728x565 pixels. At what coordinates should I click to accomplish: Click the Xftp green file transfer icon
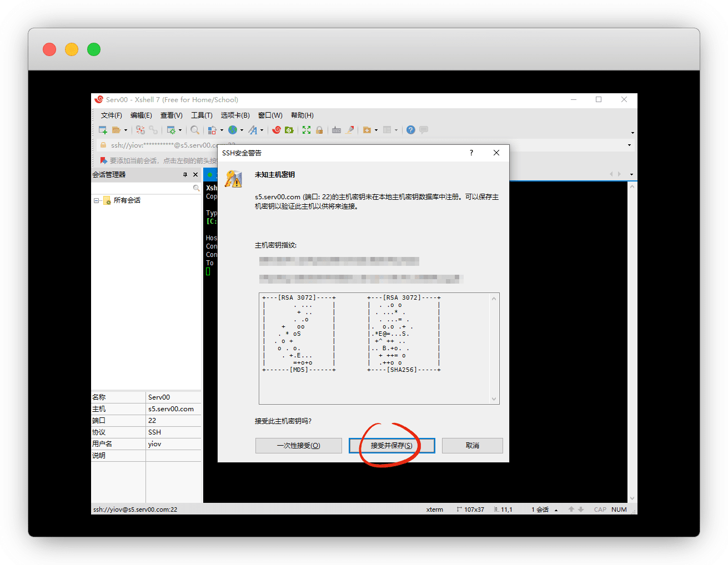pos(289,130)
